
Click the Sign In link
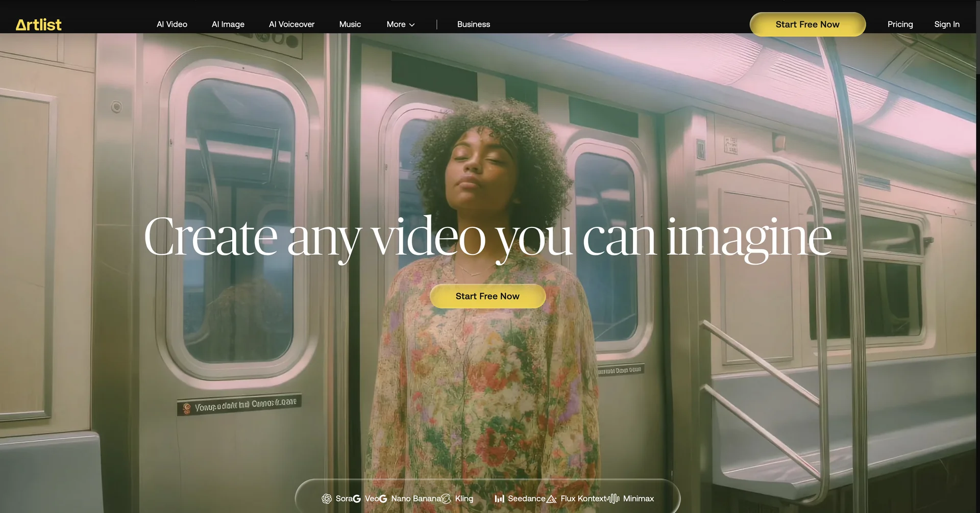(x=946, y=24)
